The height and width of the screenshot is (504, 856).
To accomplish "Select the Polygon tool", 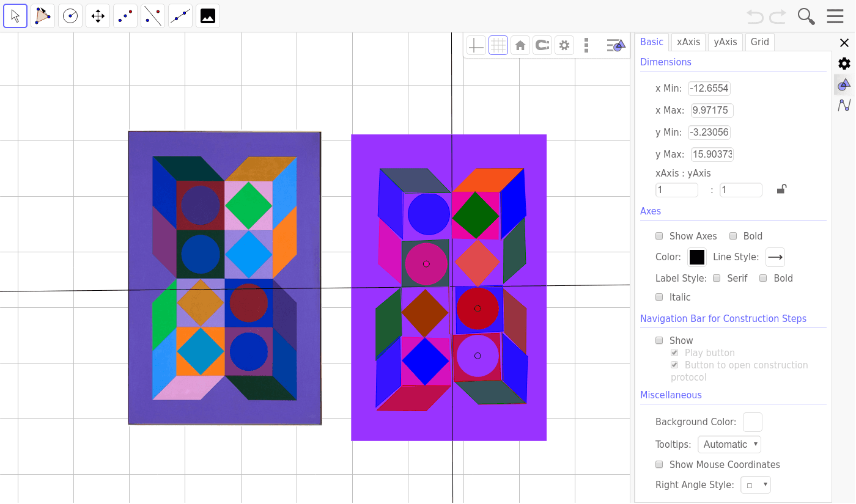I will tap(43, 16).
